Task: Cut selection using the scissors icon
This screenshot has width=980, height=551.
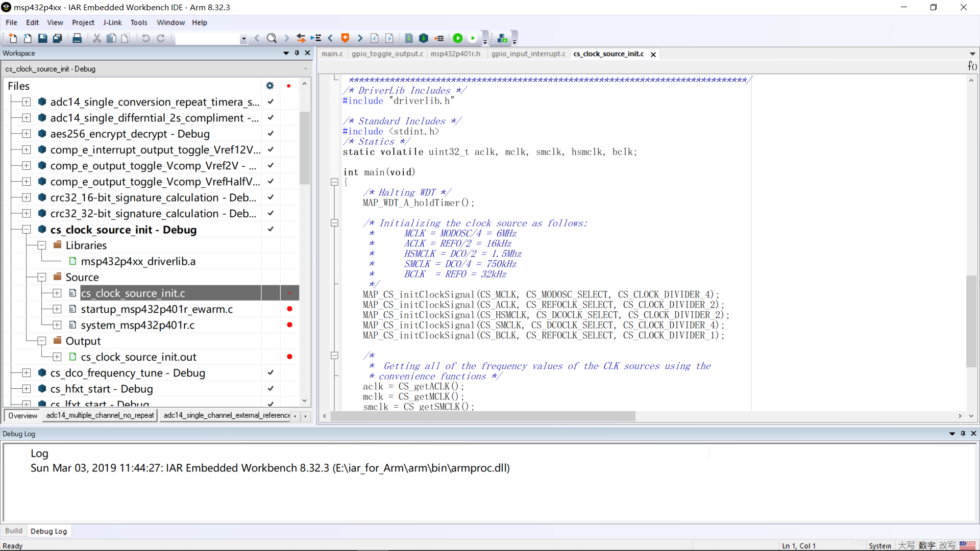Action: pos(96,38)
